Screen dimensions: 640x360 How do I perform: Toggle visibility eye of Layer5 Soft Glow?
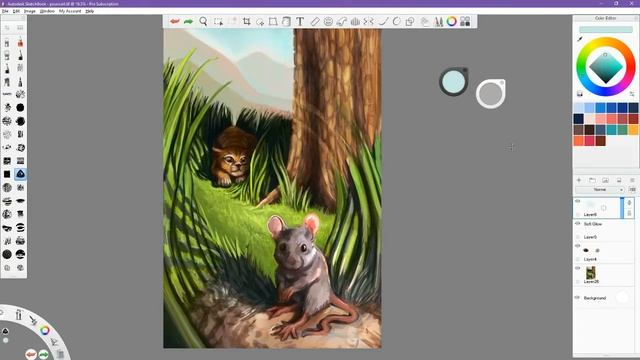tap(578, 224)
